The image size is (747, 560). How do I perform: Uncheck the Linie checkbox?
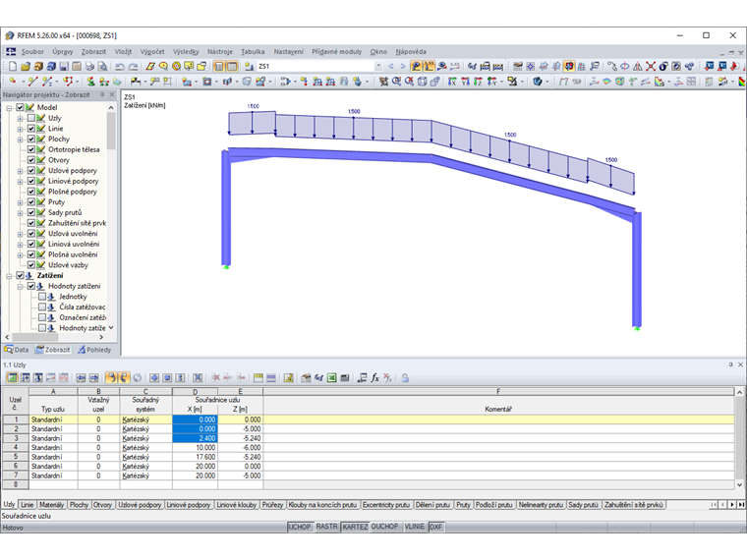[x=31, y=128]
